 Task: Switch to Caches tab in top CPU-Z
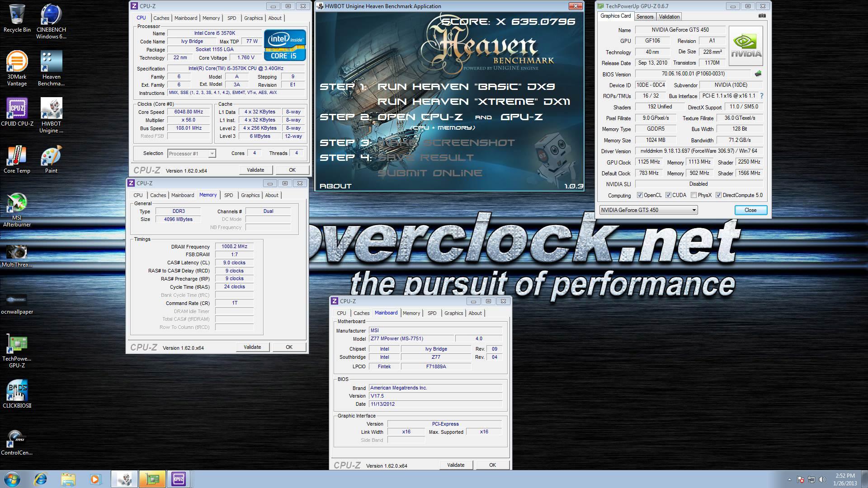pyautogui.click(x=161, y=18)
